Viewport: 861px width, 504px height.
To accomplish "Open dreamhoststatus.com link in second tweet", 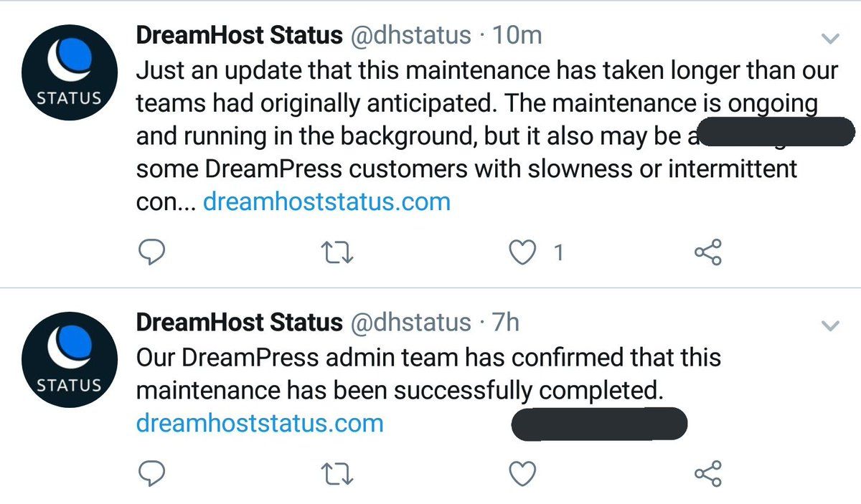I will tap(260, 423).
